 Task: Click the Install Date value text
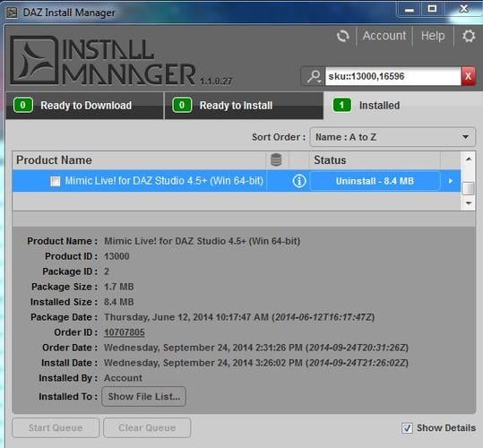pyautogui.click(x=256, y=363)
